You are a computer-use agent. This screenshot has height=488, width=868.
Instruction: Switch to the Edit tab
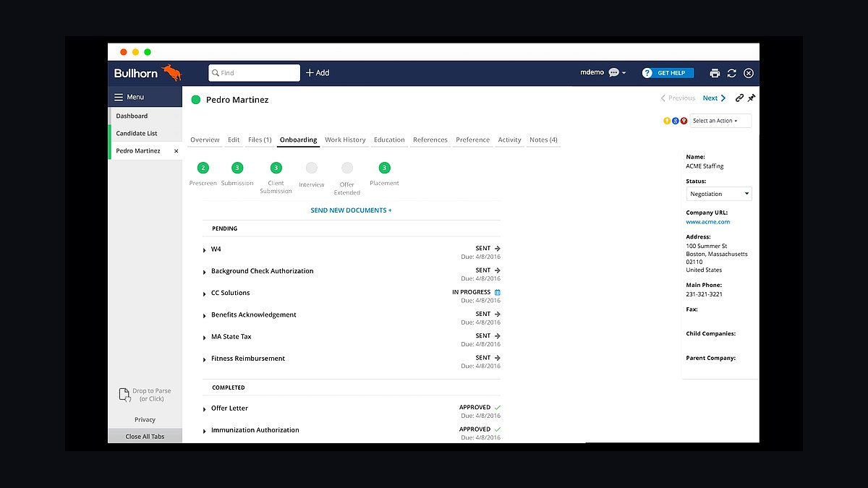(234, 140)
